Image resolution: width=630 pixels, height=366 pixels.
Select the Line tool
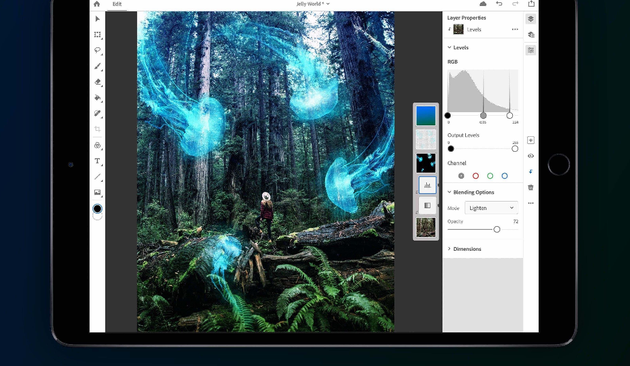point(97,177)
